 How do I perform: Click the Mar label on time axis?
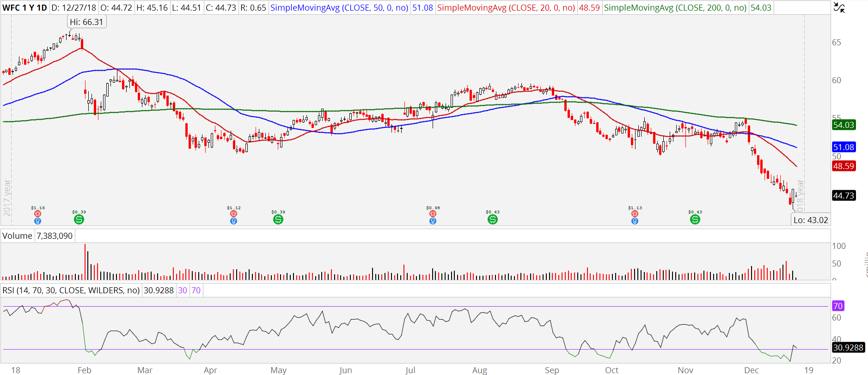[x=145, y=370]
